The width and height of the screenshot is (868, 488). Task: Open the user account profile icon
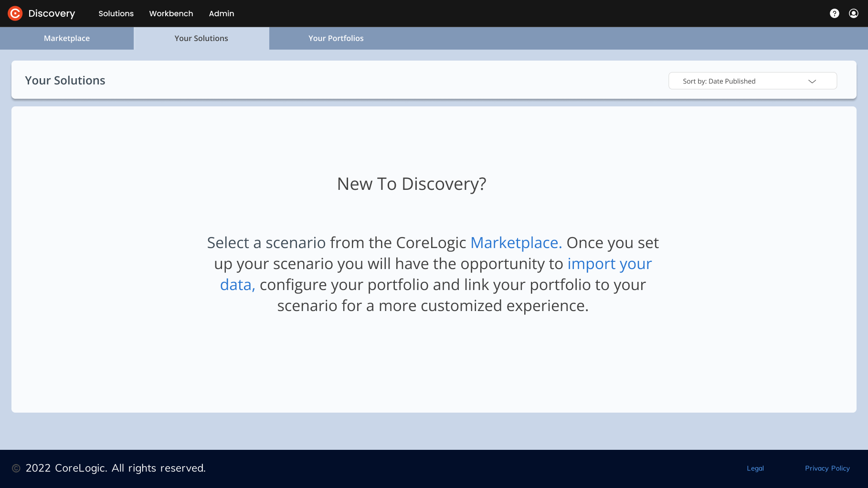854,13
